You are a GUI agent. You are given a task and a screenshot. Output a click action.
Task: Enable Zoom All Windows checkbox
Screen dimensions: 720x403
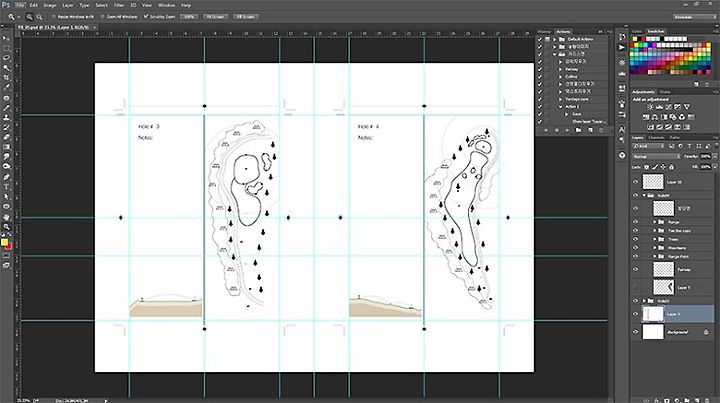[102, 17]
